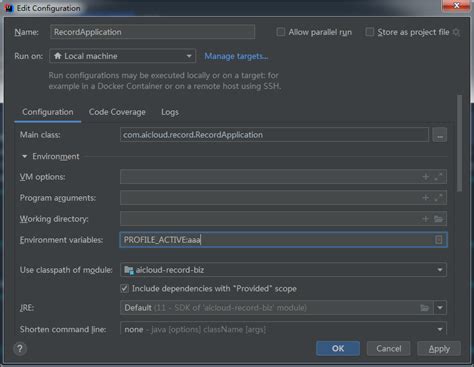Open Use classpath of module dropdown
The height and width of the screenshot is (367, 474).
(283, 270)
